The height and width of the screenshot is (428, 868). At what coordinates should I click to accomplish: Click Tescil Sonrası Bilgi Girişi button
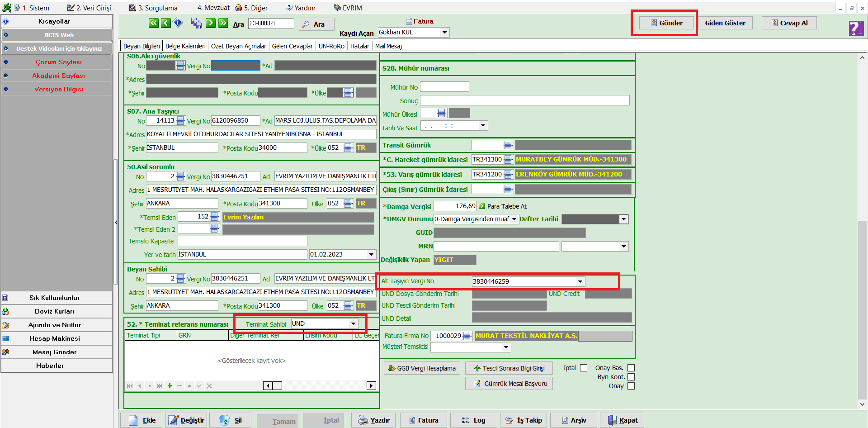coord(509,368)
